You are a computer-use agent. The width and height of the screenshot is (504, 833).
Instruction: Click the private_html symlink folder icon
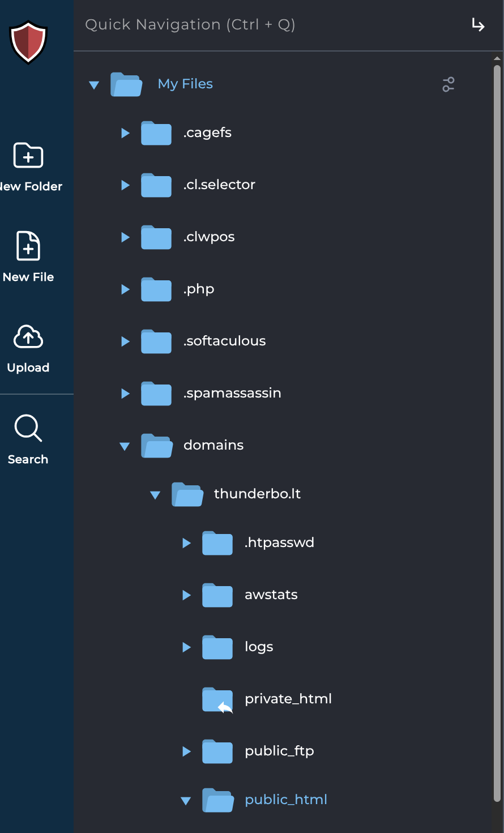click(217, 700)
